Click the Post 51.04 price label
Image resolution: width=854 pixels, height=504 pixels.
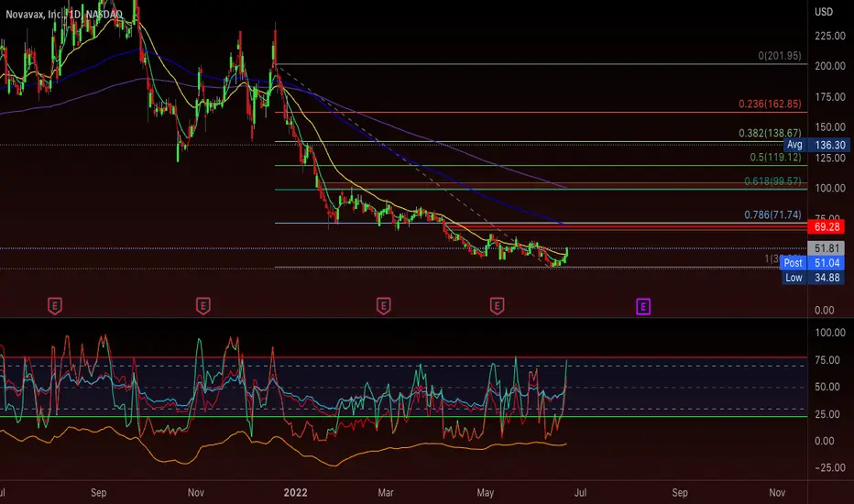coord(812,263)
